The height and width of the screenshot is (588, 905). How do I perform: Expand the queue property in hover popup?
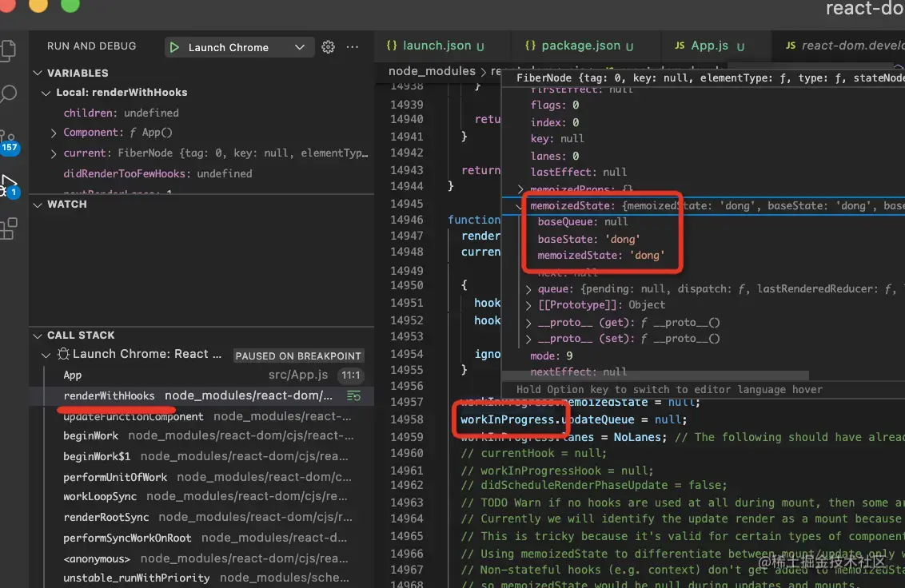pyautogui.click(x=528, y=288)
